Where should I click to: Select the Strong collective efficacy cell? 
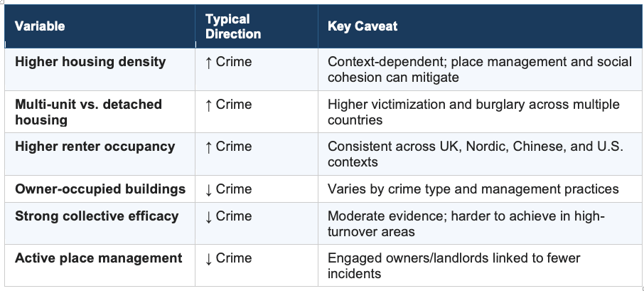[x=97, y=216]
